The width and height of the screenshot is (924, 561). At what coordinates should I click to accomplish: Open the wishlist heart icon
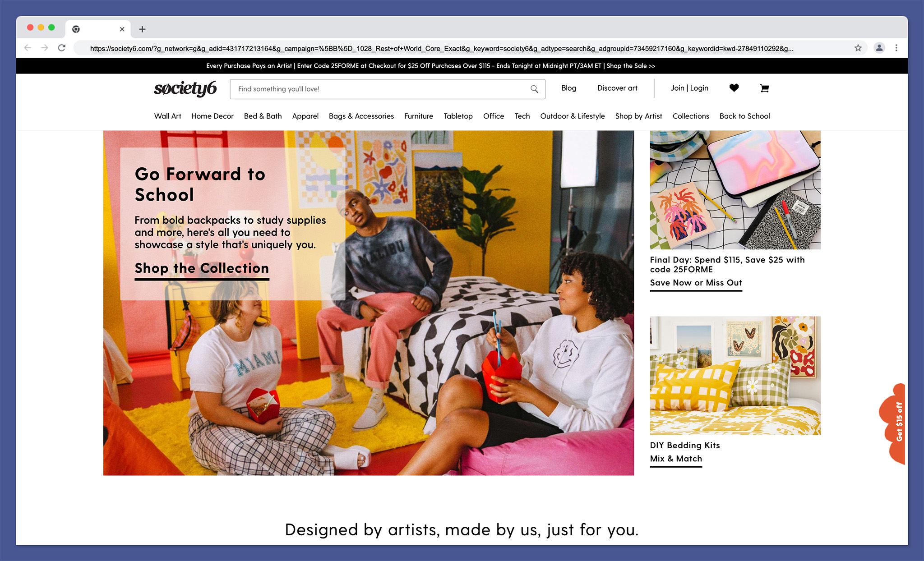click(x=734, y=88)
